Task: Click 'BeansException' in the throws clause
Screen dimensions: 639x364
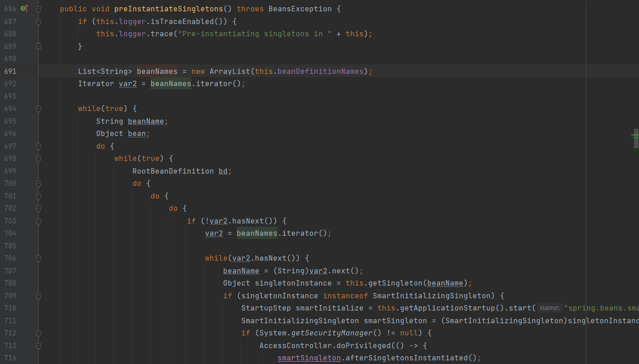Action: (300, 9)
